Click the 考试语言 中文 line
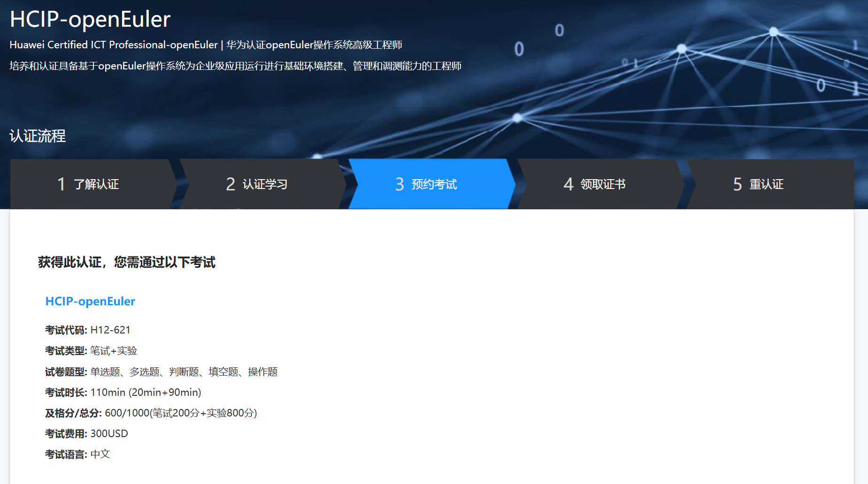Image resolution: width=868 pixels, height=484 pixels. click(78, 454)
